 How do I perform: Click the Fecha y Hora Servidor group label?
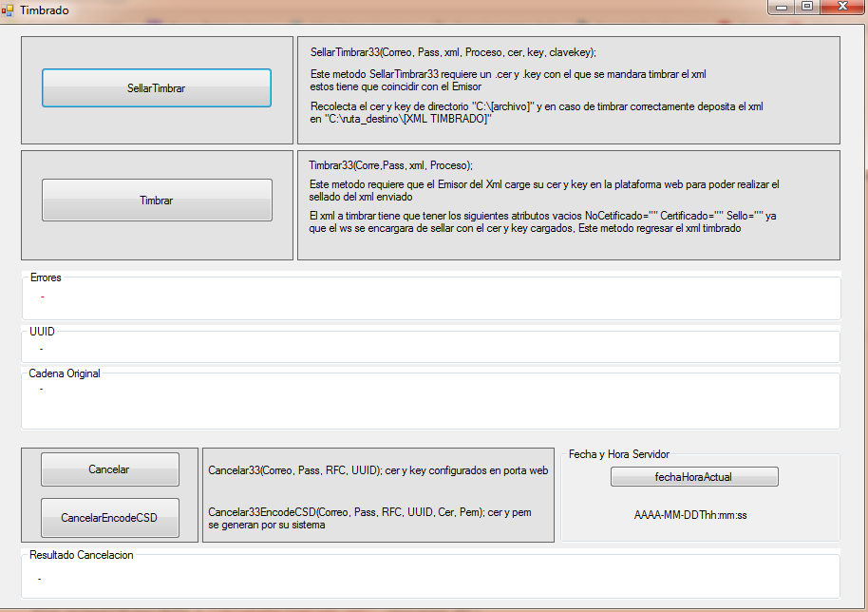click(x=618, y=454)
